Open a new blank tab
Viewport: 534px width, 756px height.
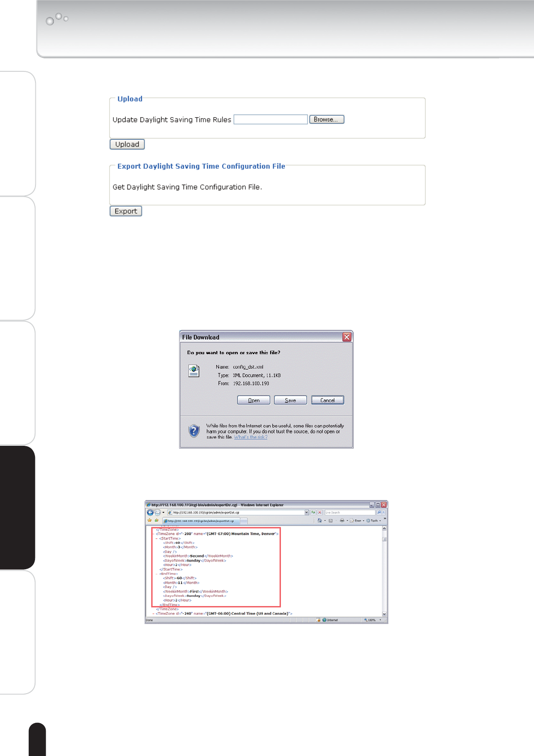click(x=244, y=521)
